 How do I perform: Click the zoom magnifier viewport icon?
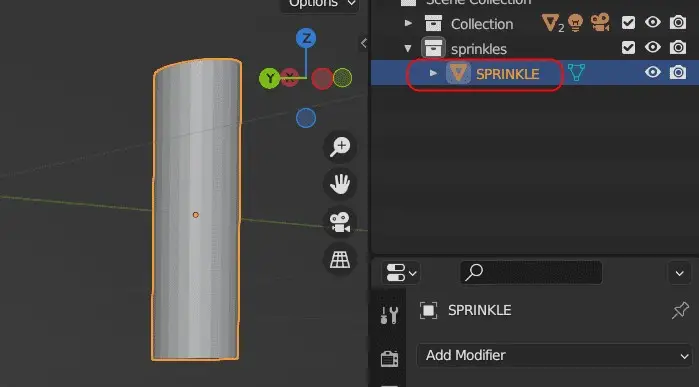tap(340, 147)
